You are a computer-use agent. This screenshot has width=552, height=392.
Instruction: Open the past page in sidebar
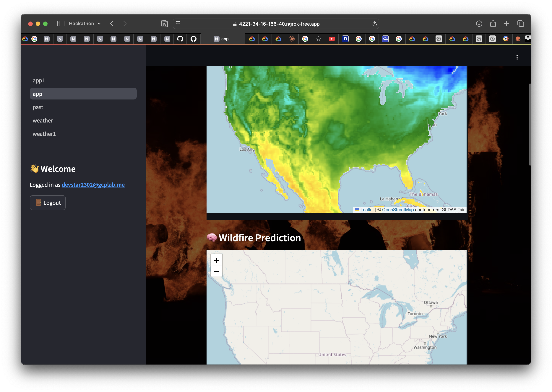(x=38, y=107)
